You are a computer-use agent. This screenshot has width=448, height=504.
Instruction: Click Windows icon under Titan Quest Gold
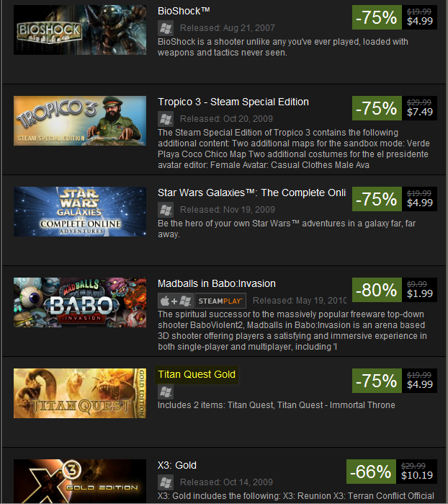pos(166,392)
